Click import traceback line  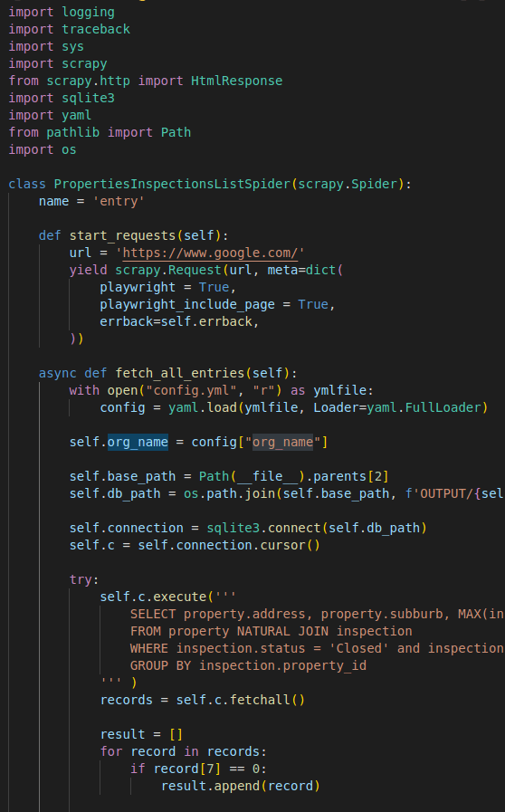(x=70, y=30)
